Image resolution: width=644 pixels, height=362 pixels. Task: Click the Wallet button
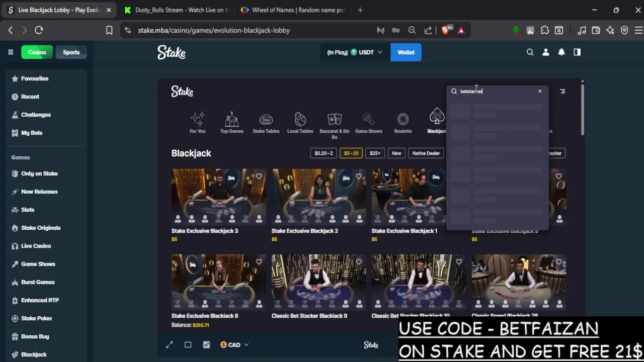(x=406, y=52)
